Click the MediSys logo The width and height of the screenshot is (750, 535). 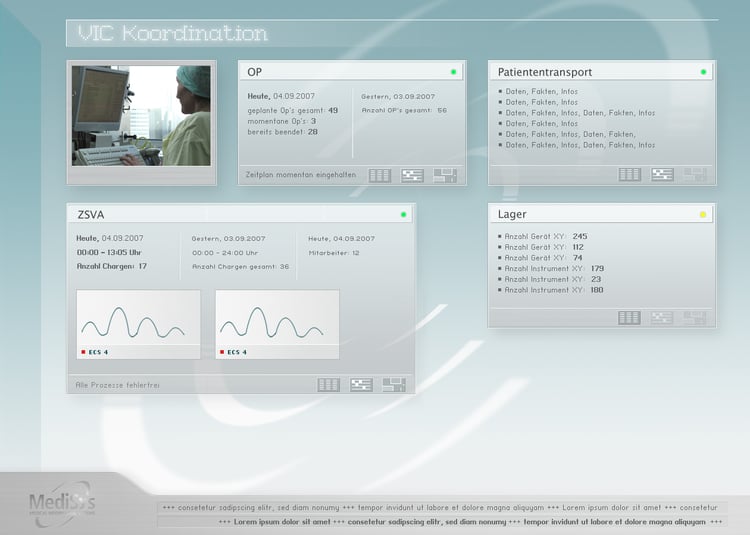[62, 503]
